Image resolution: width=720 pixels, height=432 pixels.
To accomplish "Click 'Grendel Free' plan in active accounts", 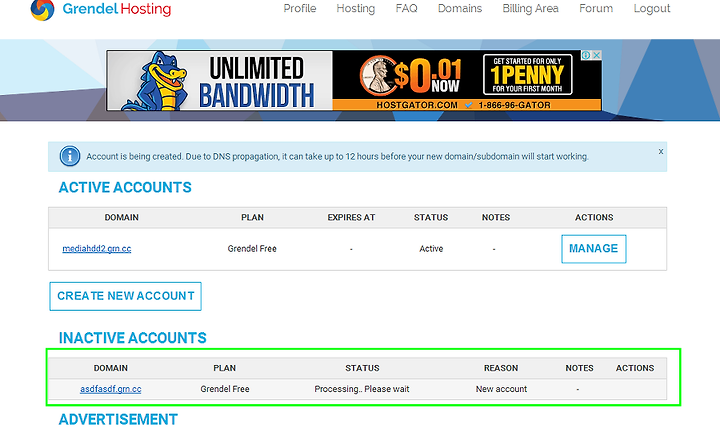I will pyautogui.click(x=252, y=249).
